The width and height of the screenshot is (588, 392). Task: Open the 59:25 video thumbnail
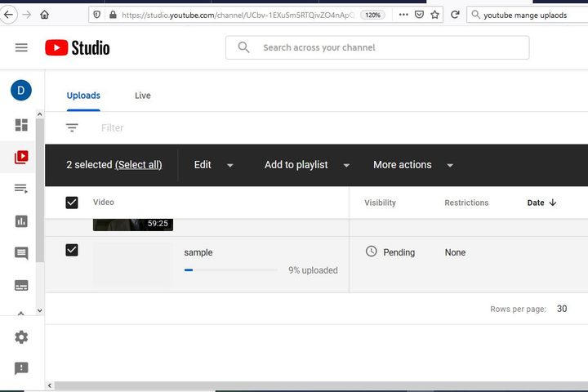[x=133, y=225]
